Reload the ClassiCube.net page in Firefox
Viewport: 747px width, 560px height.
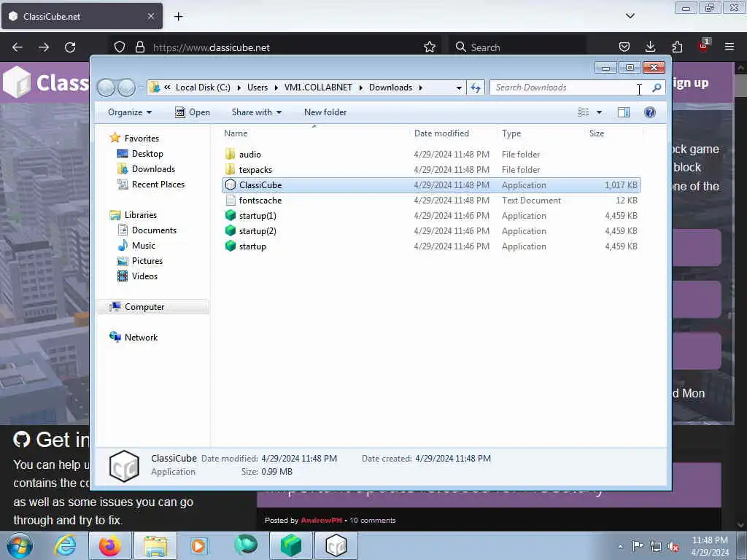70,47
